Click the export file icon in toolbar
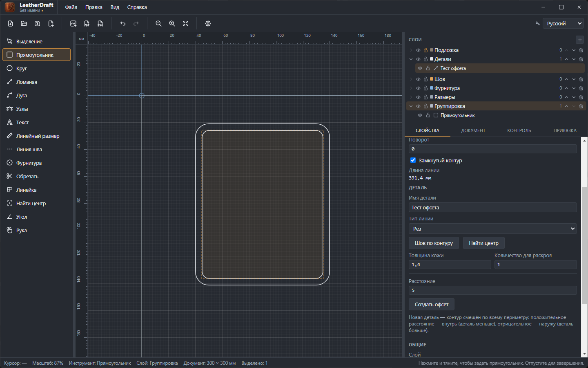The height and width of the screenshot is (368, 588). pos(51,24)
